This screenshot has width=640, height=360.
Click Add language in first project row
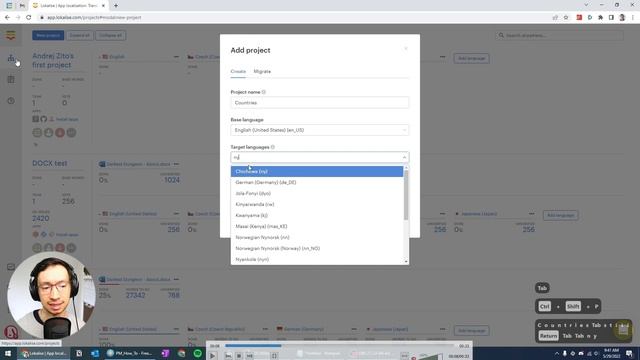471,58
